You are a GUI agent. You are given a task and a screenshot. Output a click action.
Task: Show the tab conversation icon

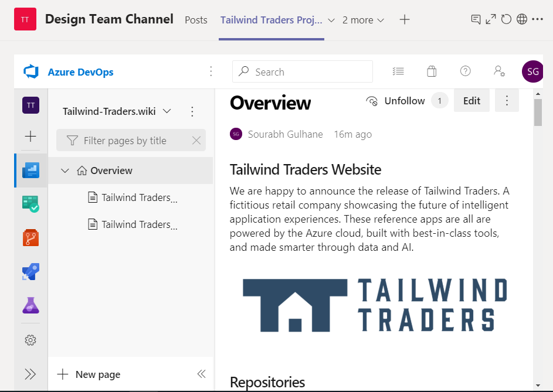(x=476, y=19)
